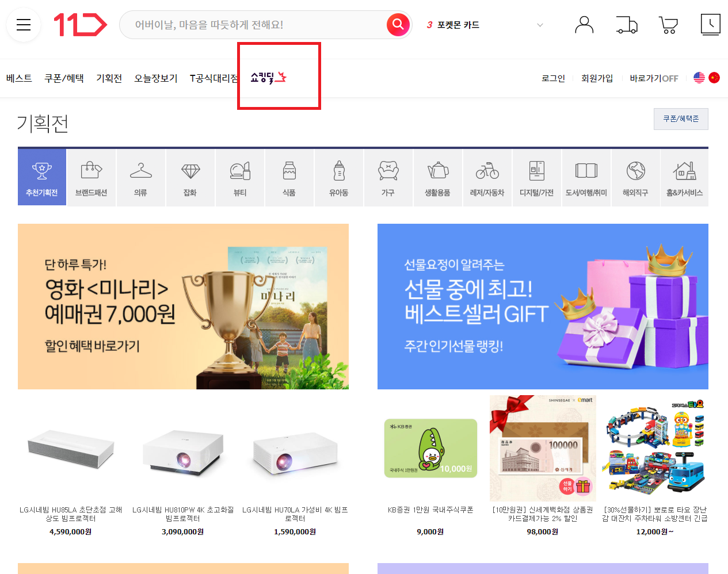Click title 'LG시네빔 HU810PW 4K'
The width and height of the screenshot is (728, 574).
pos(183,514)
